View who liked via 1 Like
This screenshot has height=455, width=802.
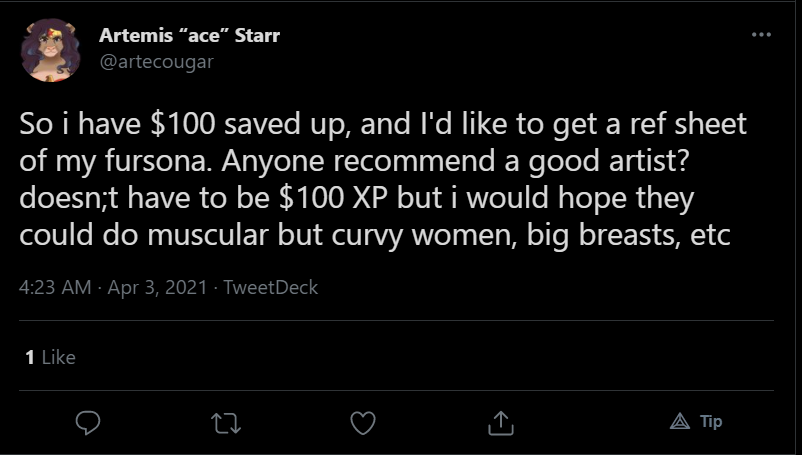[x=50, y=357]
